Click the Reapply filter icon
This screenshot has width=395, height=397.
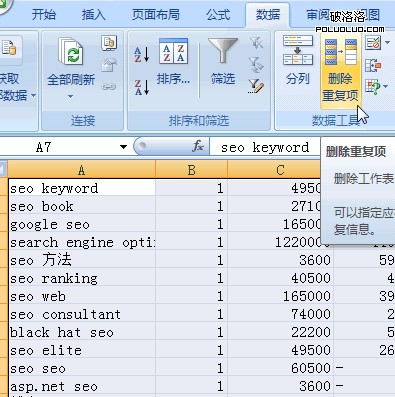pyautogui.click(x=256, y=65)
